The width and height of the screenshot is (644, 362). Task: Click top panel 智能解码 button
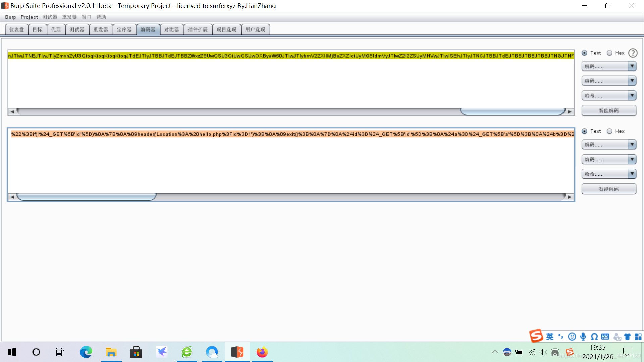[x=609, y=111]
